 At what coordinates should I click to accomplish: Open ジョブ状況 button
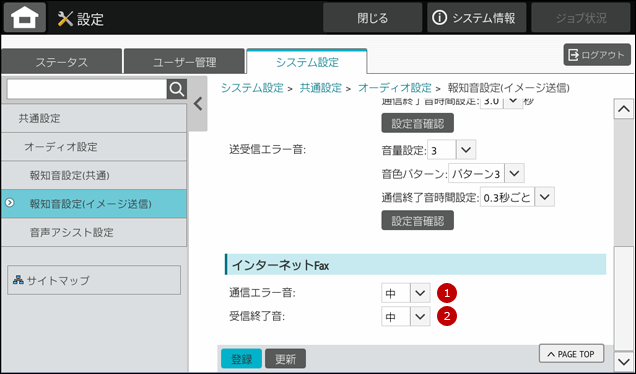point(581,18)
